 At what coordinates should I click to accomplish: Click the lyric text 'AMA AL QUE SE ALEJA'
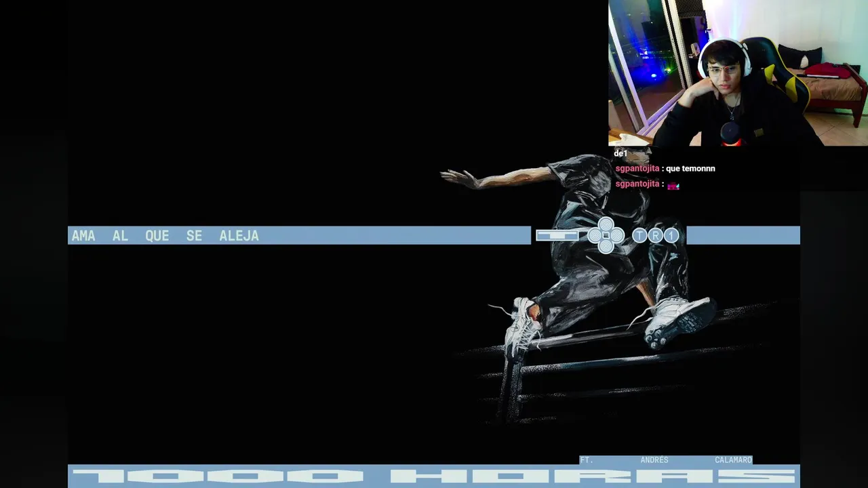pyautogui.click(x=165, y=236)
